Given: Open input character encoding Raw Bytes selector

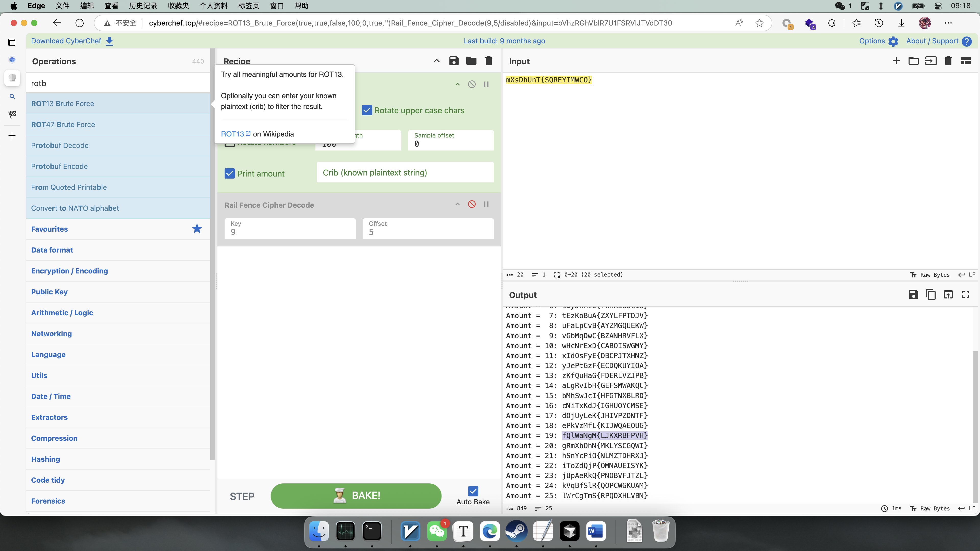Looking at the screenshot, I should tap(929, 275).
